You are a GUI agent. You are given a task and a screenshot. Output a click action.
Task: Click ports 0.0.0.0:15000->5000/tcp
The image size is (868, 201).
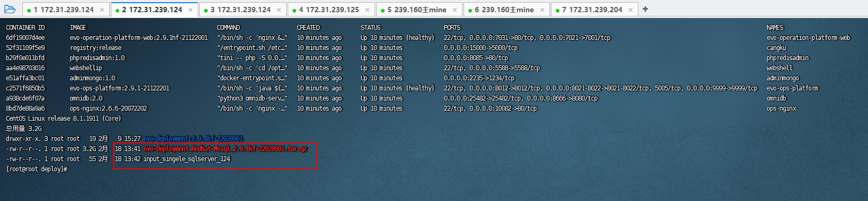pos(481,48)
